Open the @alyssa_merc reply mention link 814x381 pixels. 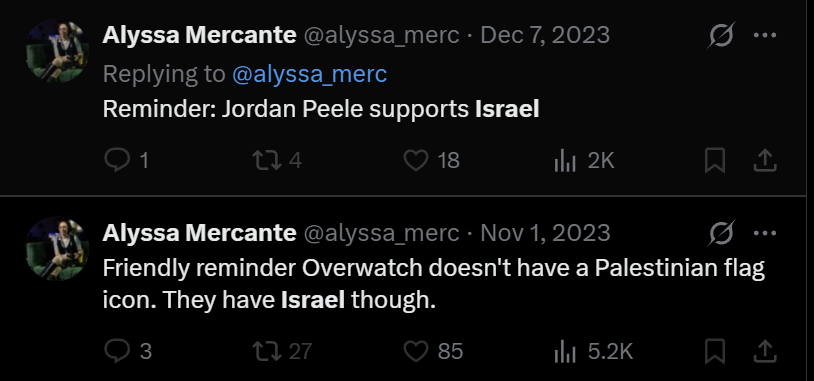coord(309,74)
